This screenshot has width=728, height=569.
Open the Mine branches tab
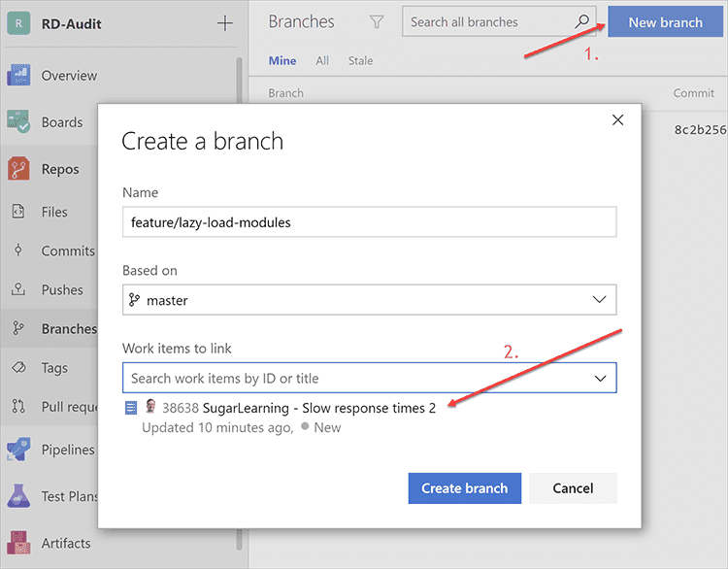[282, 60]
